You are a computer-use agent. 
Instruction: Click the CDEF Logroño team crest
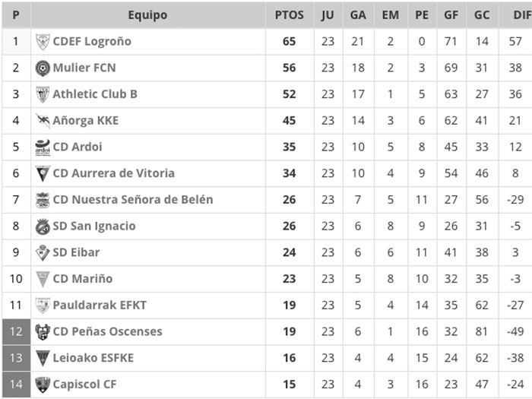(x=43, y=42)
